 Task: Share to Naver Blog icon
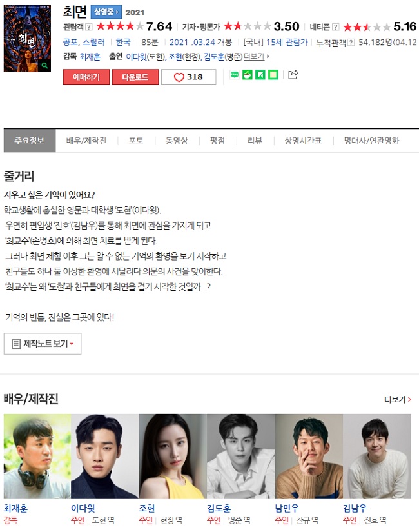(x=235, y=75)
